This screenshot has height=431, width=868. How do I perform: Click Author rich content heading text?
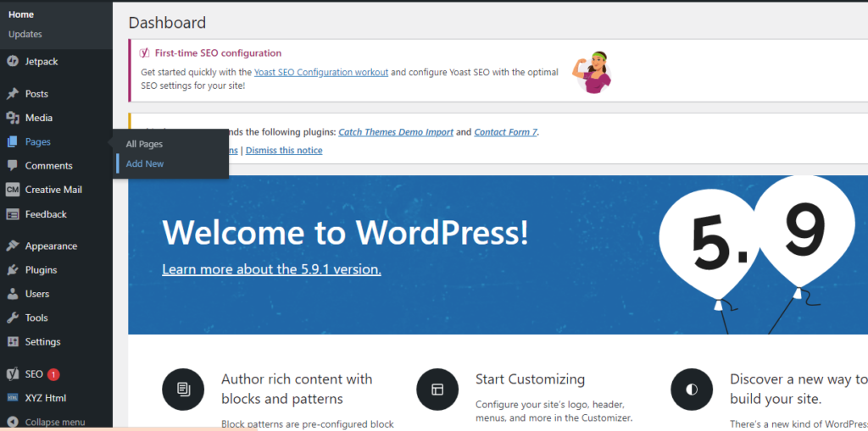(x=297, y=389)
